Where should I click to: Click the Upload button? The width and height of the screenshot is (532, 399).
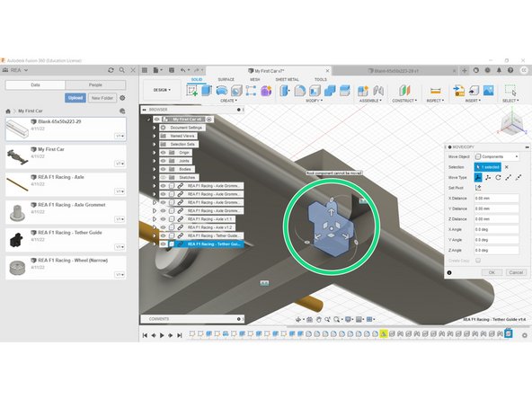pyautogui.click(x=75, y=98)
